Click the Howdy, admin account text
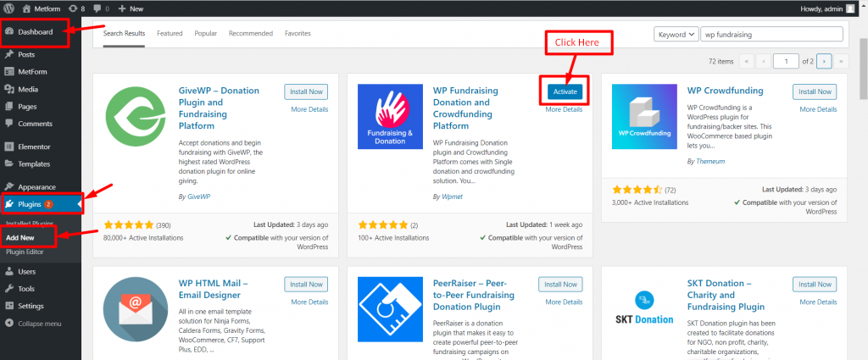Viewport: 868px width, 360px height. (x=821, y=8)
